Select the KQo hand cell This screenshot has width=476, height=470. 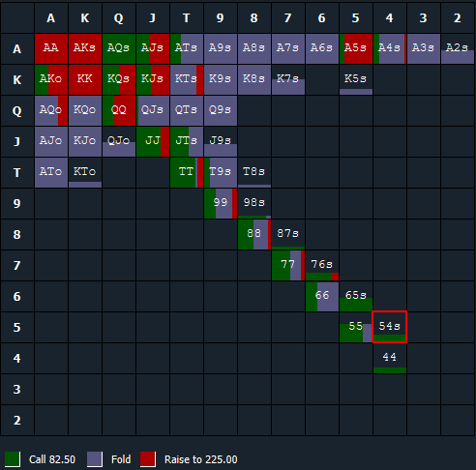click(85, 110)
